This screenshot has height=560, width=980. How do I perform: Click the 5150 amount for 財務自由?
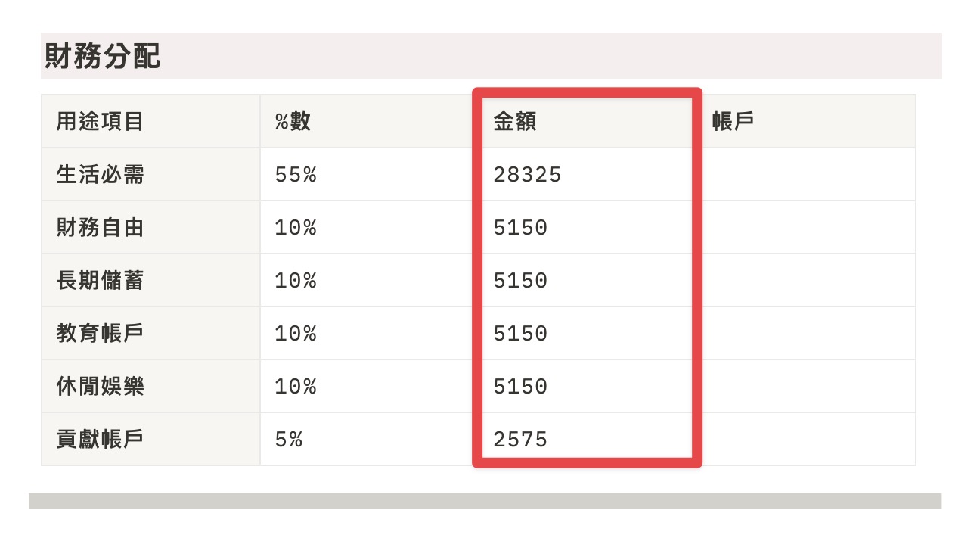pos(588,227)
